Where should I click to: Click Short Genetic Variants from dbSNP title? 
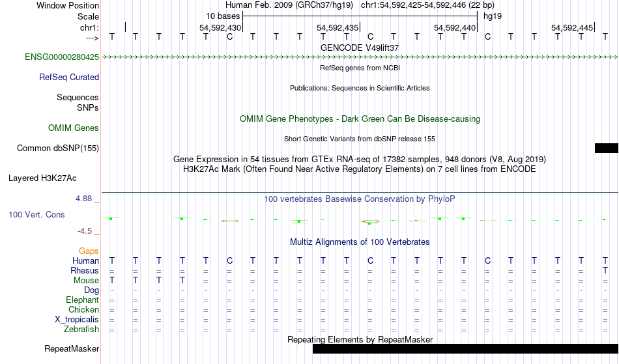(360, 139)
